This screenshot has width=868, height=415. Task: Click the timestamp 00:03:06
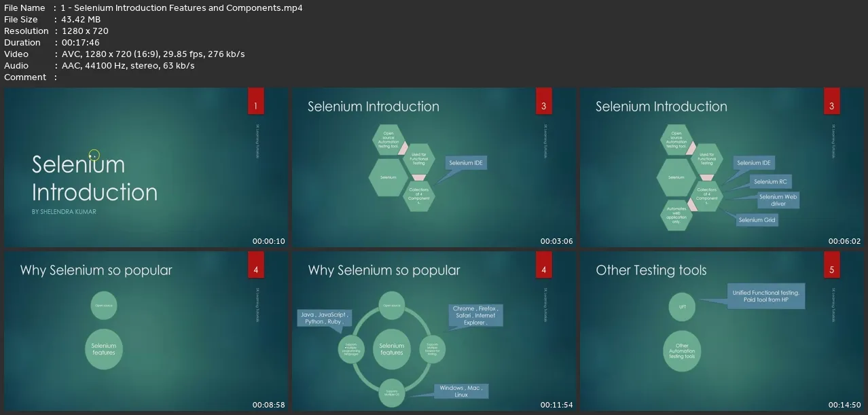point(557,241)
